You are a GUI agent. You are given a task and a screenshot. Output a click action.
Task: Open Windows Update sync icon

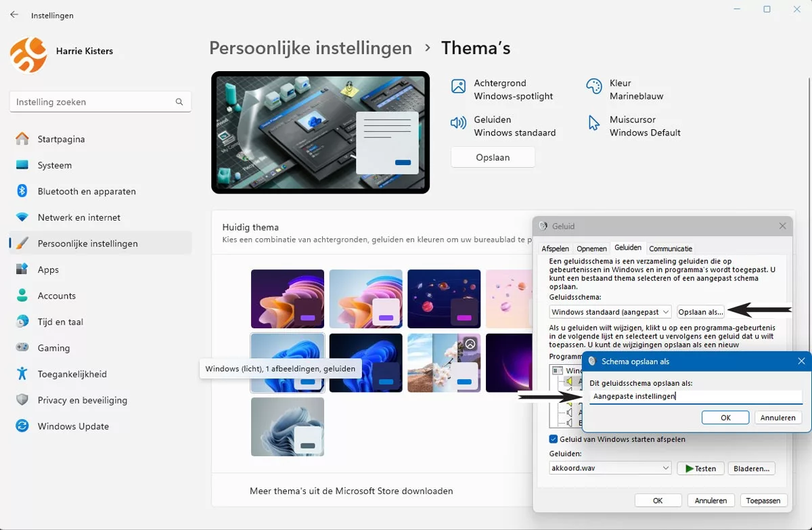tap(22, 426)
